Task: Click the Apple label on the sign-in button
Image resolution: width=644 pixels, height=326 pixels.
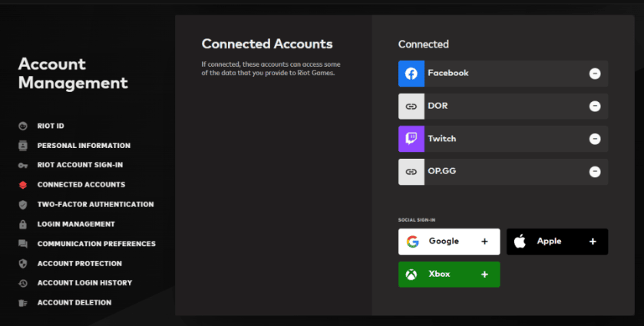Action: tap(549, 242)
